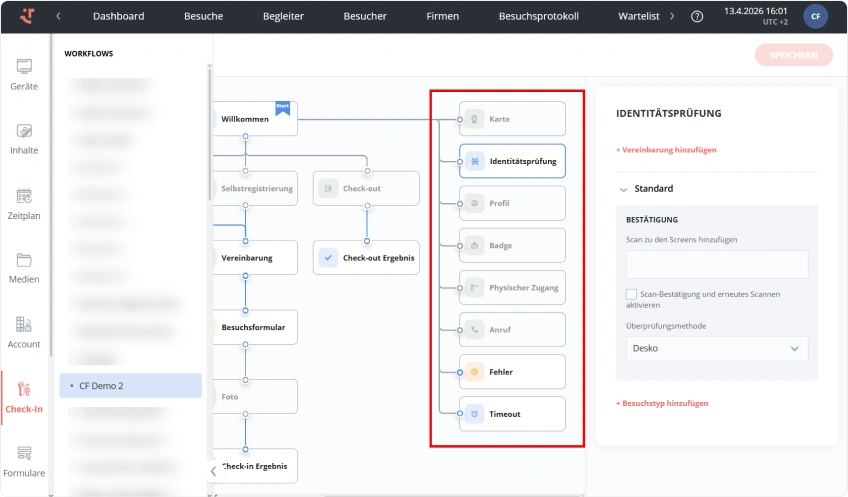Enable Scan-Bestätigung und erneutes Scannen checkbox

(631, 294)
